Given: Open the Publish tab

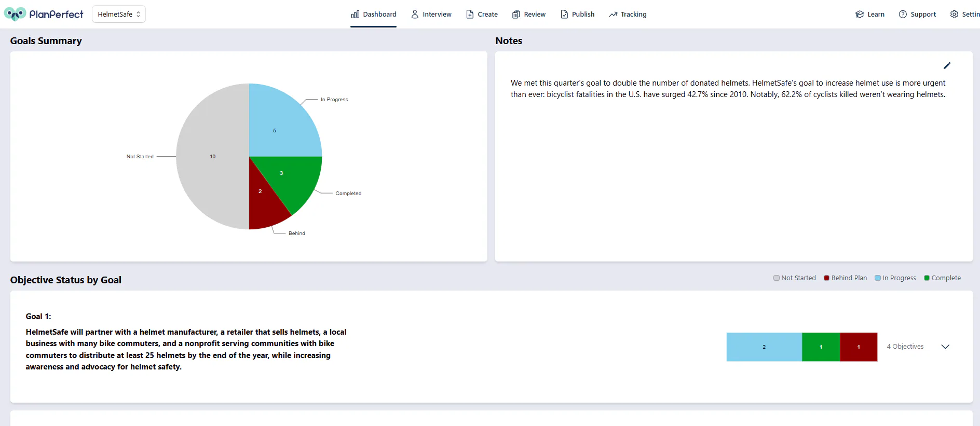Looking at the screenshot, I should (x=578, y=15).
